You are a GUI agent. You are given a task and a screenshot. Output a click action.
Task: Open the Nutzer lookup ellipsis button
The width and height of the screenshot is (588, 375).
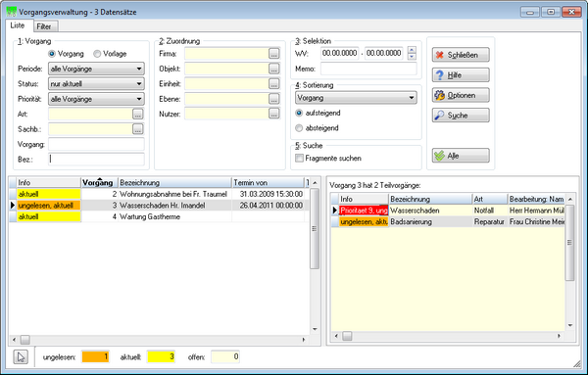coord(274,114)
